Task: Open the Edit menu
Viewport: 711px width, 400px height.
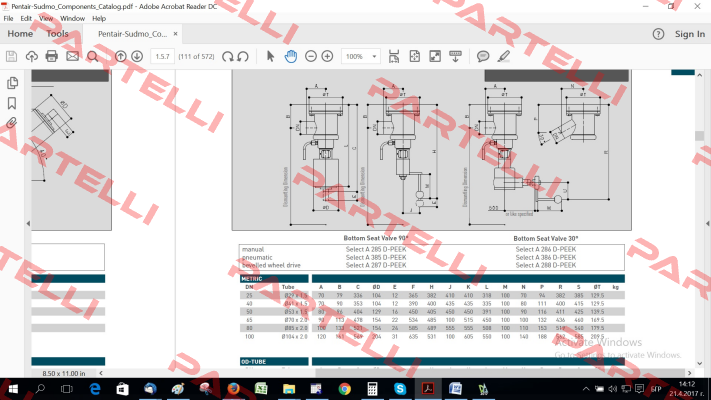Action: 26,19
